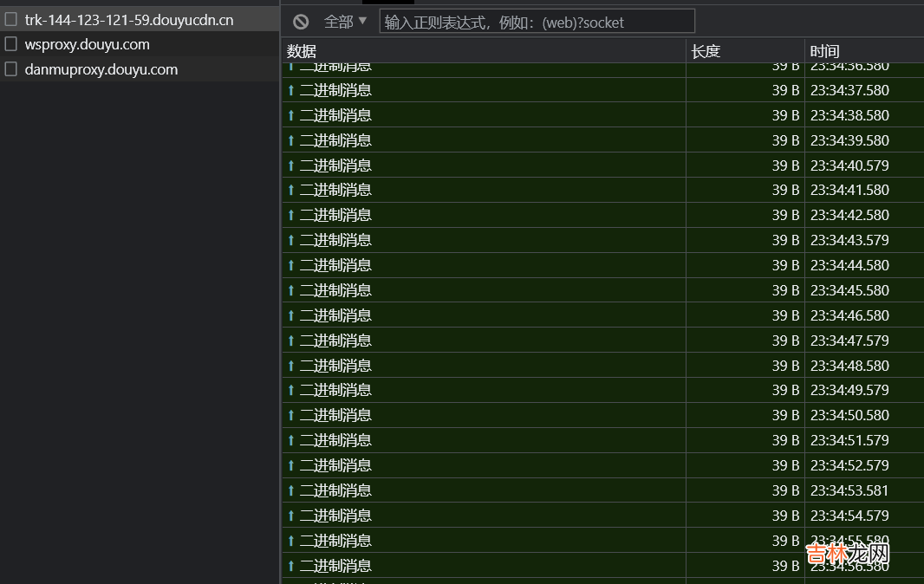This screenshot has width=924, height=584.
Task: Click upload arrow icon of 23:34:48.580 message
Action: pos(291,366)
